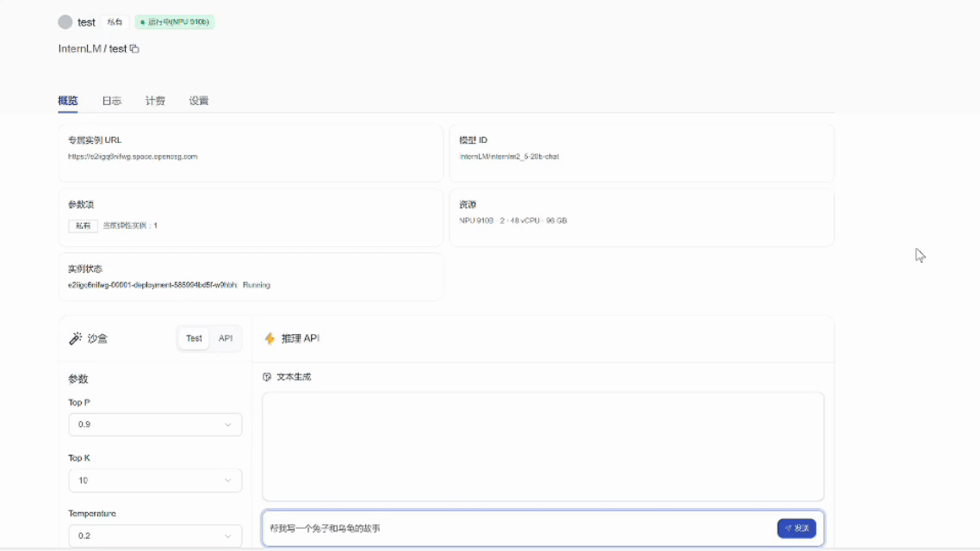Click the 发送 send button
Screen dimensions: 980x551
pyautogui.click(x=796, y=529)
